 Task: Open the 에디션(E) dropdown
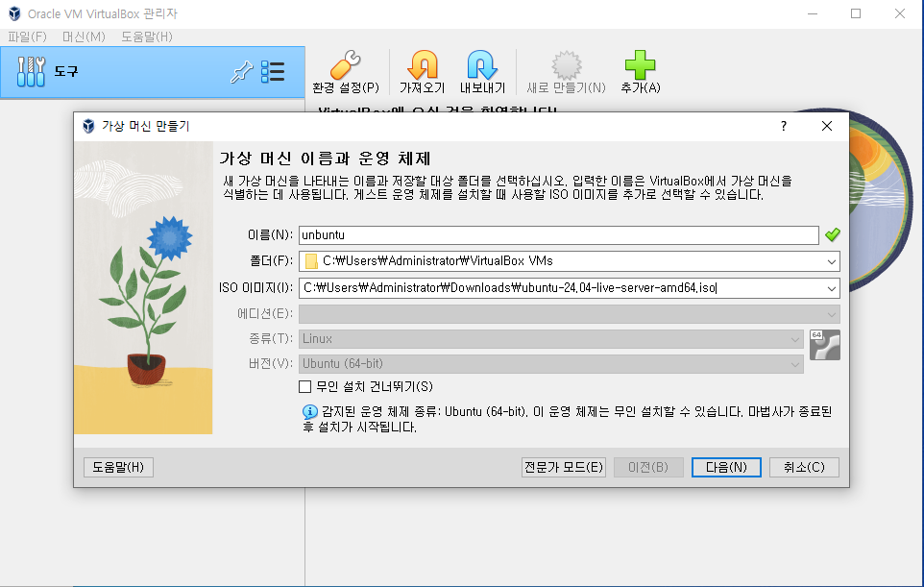(570, 314)
